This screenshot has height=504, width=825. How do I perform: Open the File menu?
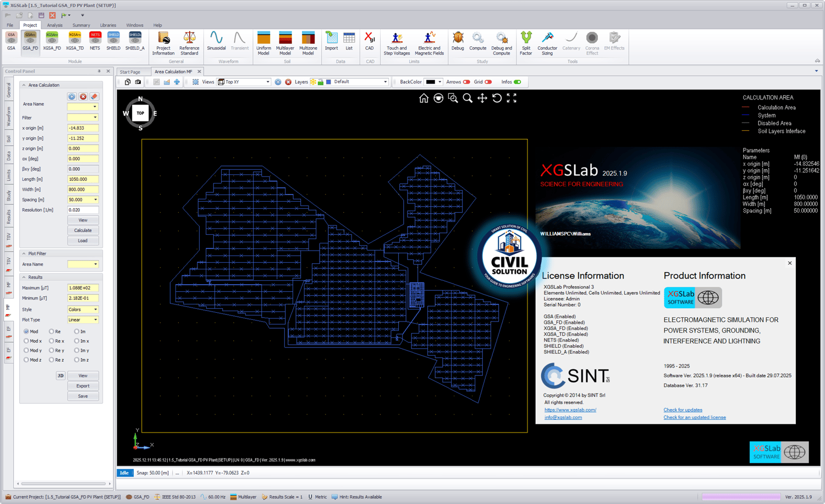tap(10, 25)
